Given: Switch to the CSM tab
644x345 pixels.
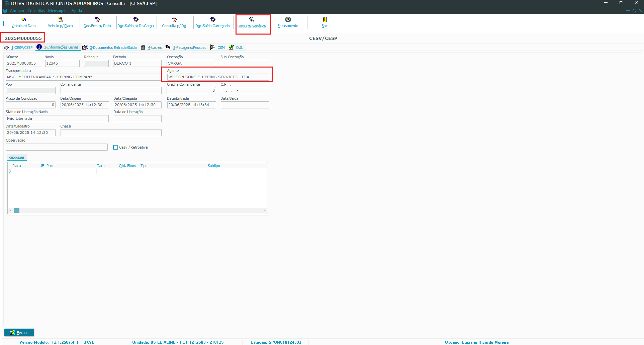Looking at the screenshot, I should coord(221,48).
